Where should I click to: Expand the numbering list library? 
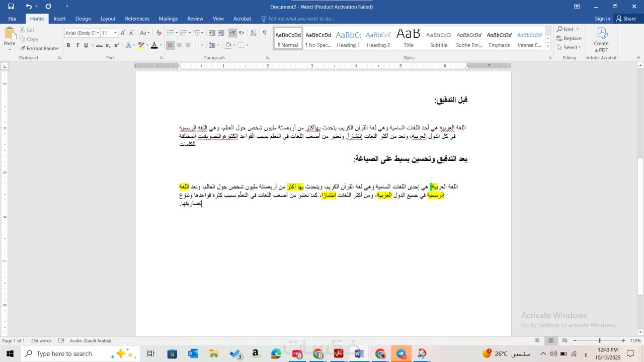click(x=189, y=33)
